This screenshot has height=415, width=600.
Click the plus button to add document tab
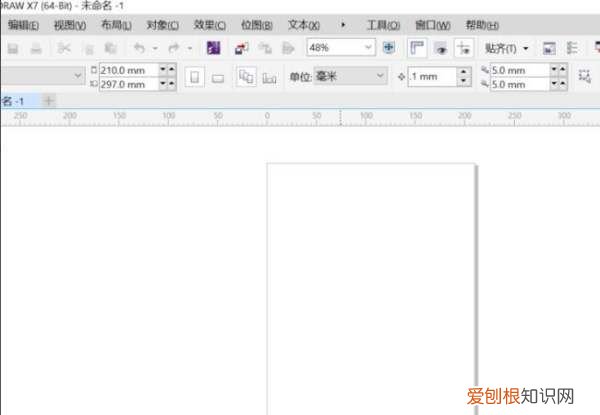tap(48, 101)
